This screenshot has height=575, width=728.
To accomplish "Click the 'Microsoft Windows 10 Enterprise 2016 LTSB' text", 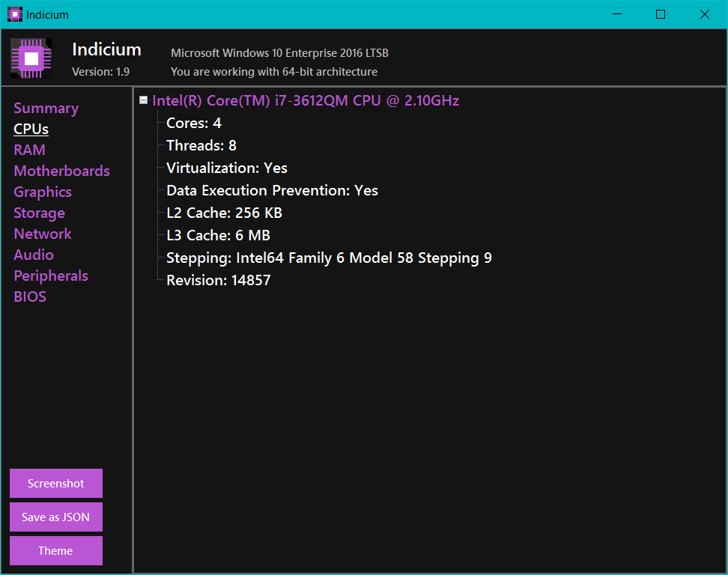I will [279, 53].
